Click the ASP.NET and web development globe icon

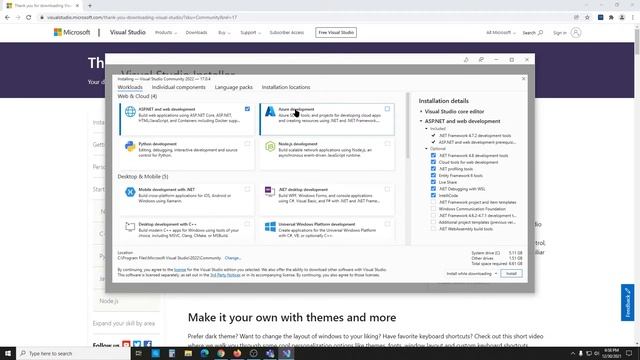coord(130,111)
